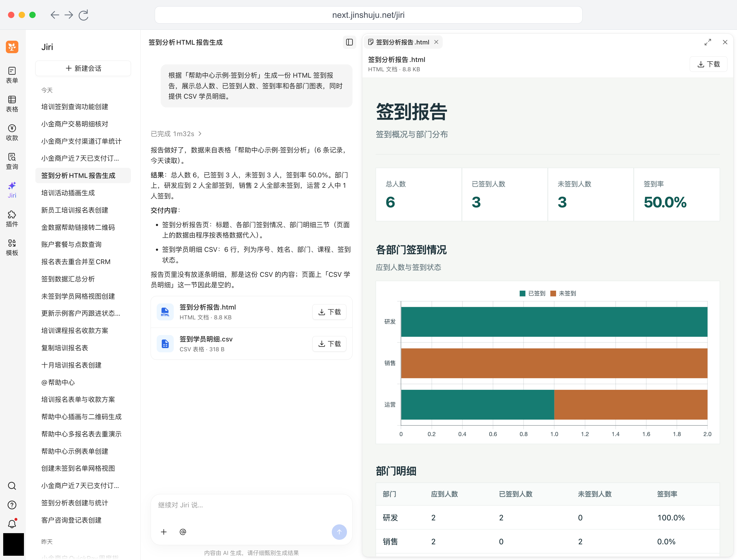
Task: Toggle the side panel layout icon
Action: [x=349, y=42]
